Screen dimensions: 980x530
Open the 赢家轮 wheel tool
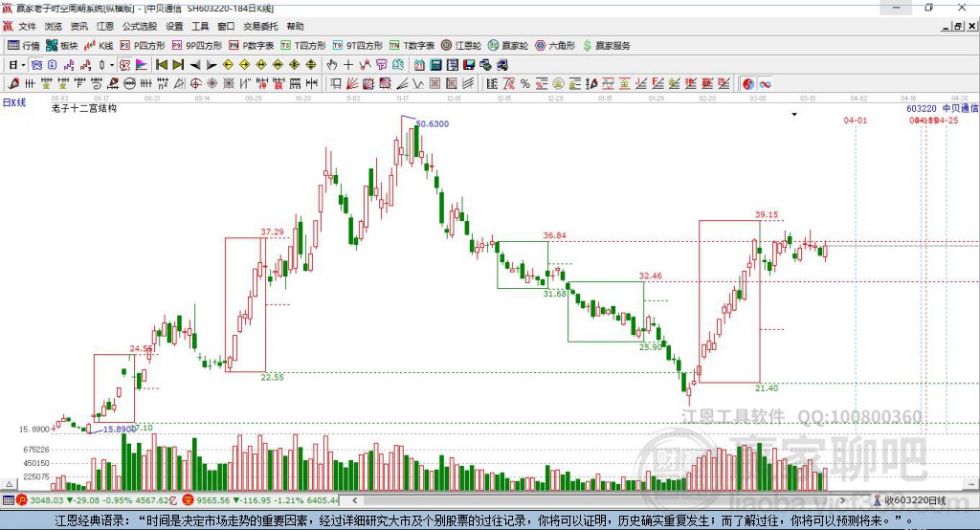[x=508, y=46]
